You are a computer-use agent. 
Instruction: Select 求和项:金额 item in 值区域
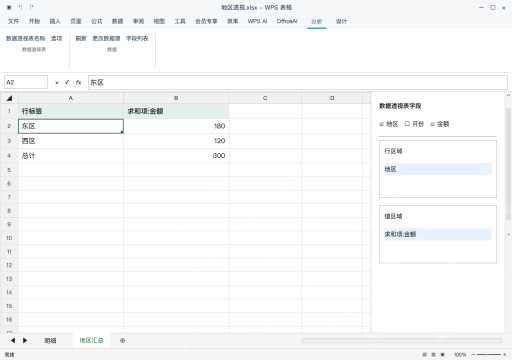pos(438,234)
